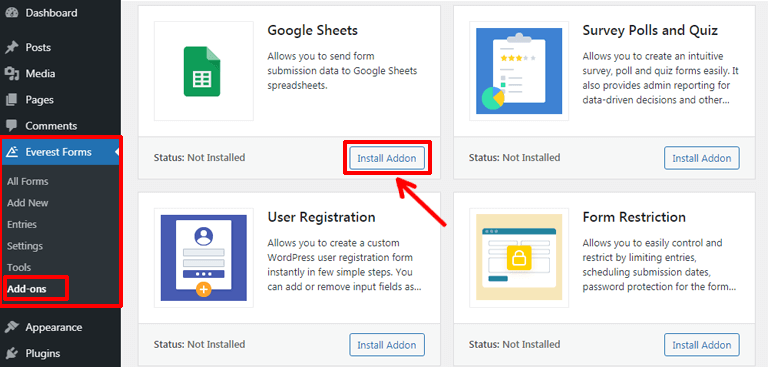
Task: Click the User Registration description text
Action: tap(344, 265)
